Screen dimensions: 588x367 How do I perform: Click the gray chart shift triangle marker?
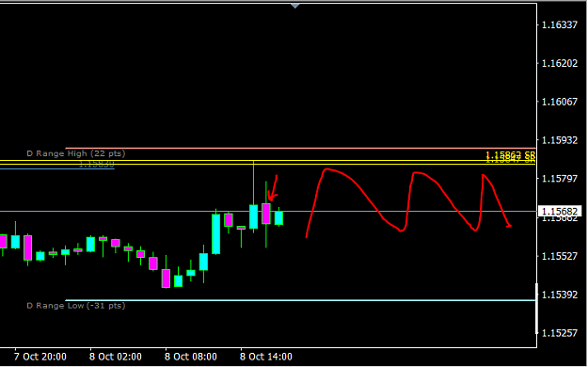click(x=295, y=6)
